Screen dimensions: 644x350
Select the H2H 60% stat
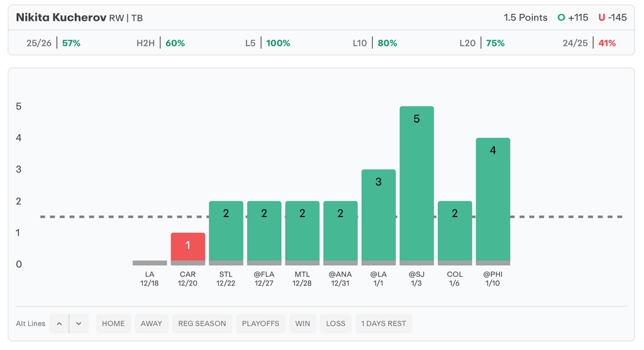(x=161, y=43)
